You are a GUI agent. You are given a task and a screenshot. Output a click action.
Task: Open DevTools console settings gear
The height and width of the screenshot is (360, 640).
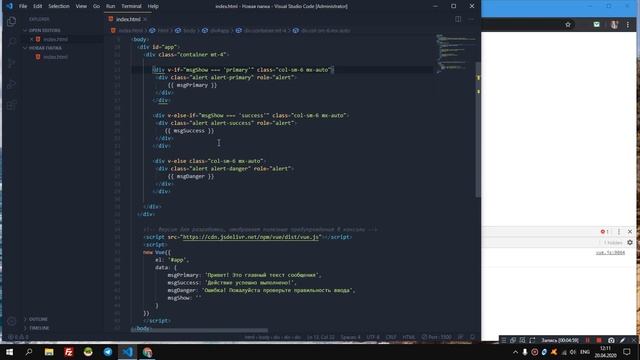point(630,242)
